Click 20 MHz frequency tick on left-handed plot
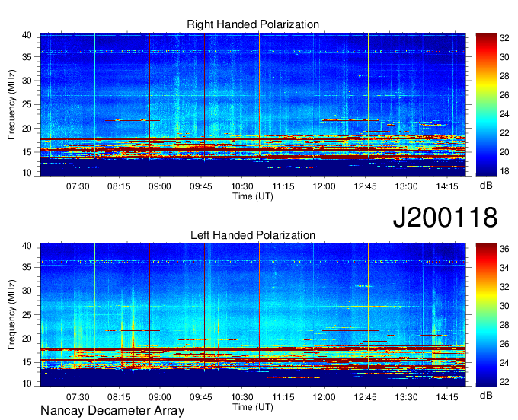 click(27, 339)
